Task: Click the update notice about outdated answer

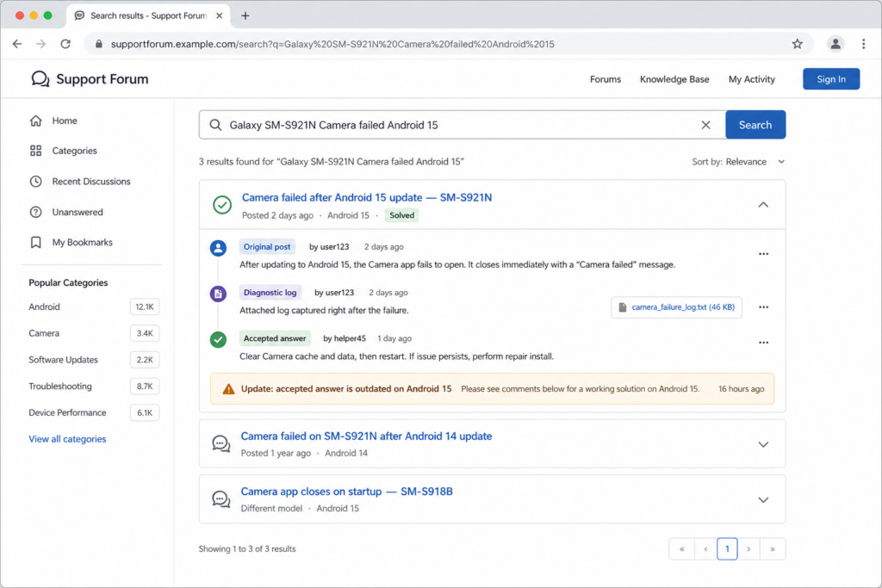Action: coord(492,389)
